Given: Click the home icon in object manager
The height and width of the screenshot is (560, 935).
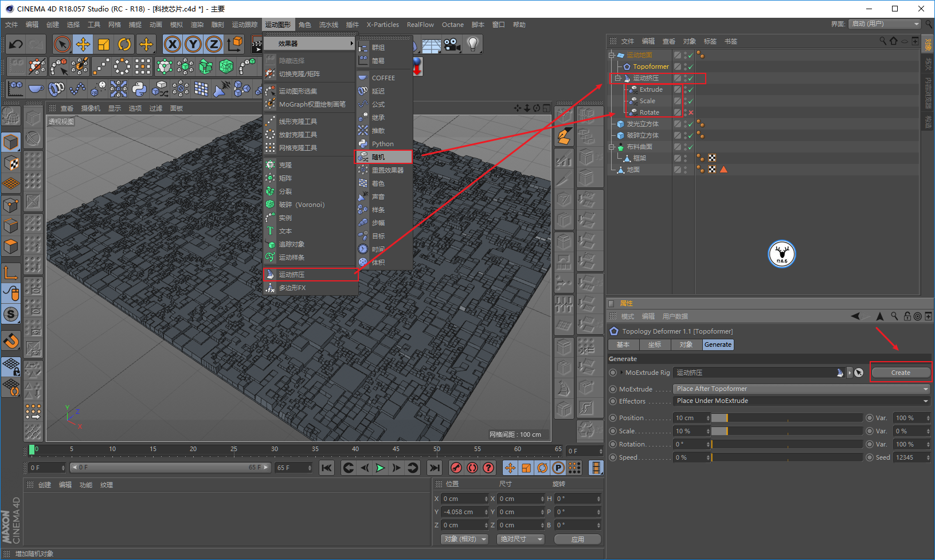Looking at the screenshot, I should pos(893,41).
